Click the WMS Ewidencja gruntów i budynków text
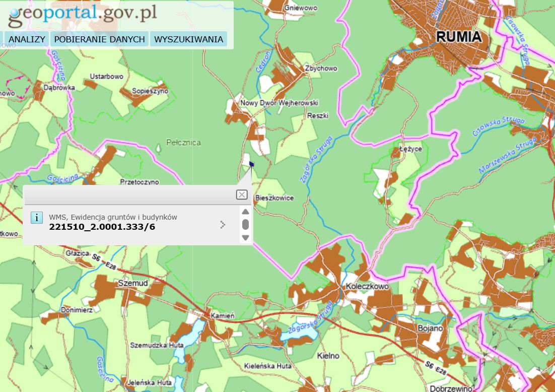 113,217
